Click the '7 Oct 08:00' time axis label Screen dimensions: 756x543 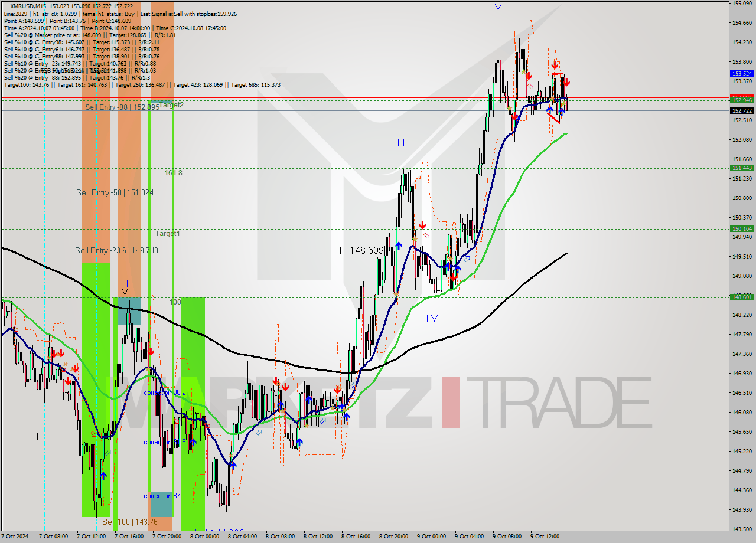54,537
